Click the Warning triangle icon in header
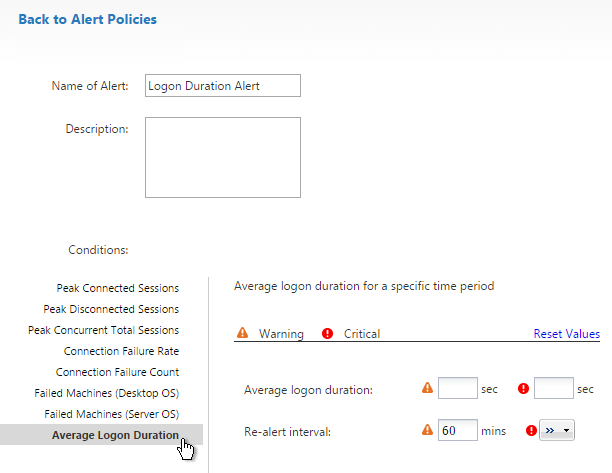Viewport: 612px width, 473px height. (x=242, y=333)
